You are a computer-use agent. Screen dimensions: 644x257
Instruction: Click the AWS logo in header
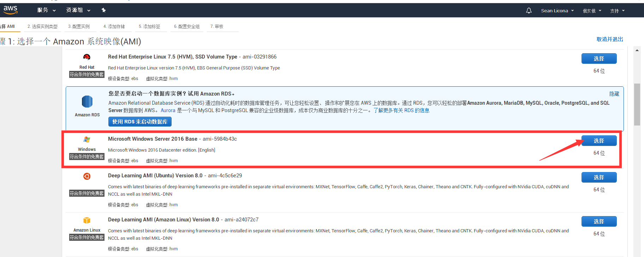coord(10,10)
